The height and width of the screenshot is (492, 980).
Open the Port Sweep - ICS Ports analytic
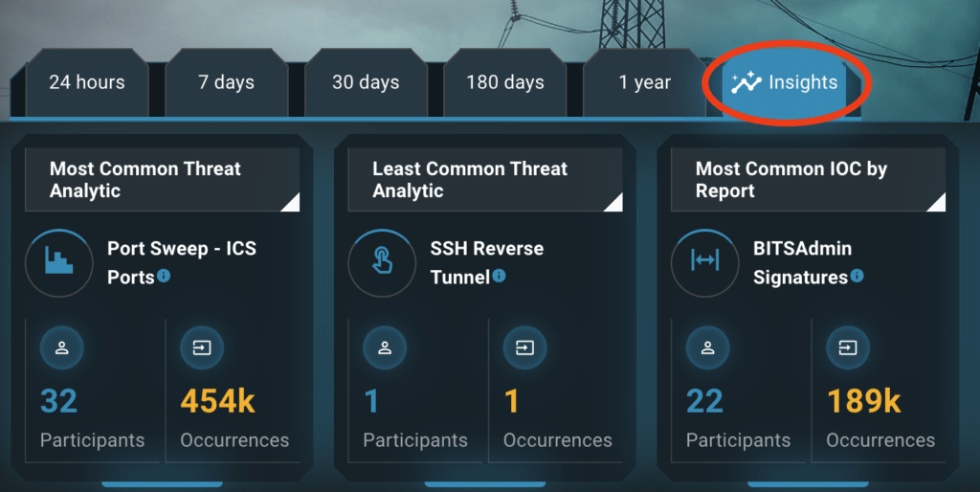181,262
